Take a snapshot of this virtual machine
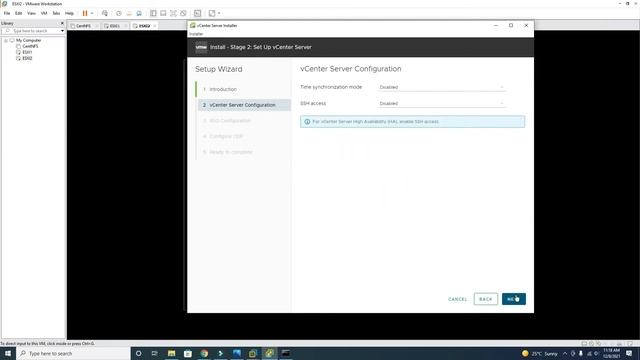640x360 pixels. click(119, 13)
